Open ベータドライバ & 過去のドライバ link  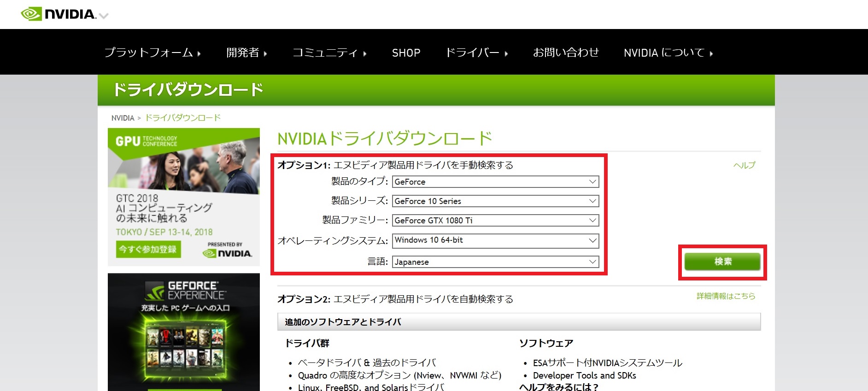coord(367,363)
